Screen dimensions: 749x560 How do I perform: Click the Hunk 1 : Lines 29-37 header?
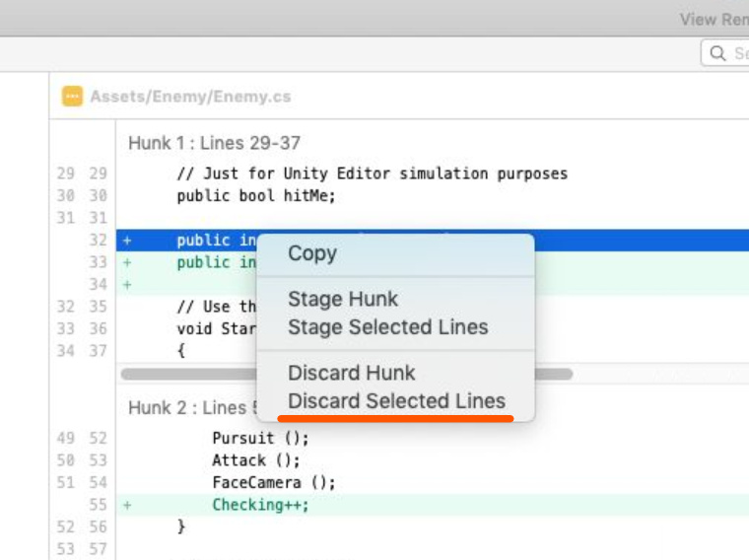[214, 143]
